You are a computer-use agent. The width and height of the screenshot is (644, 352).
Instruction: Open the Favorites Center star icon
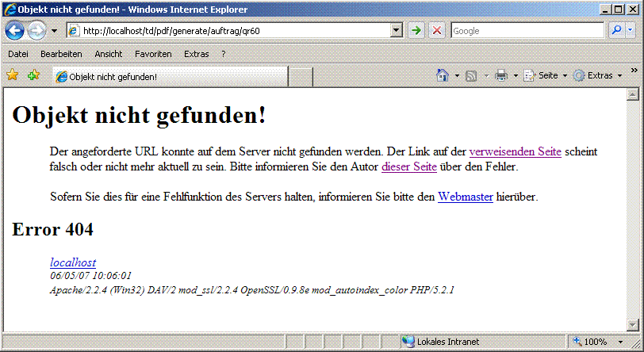click(x=13, y=75)
